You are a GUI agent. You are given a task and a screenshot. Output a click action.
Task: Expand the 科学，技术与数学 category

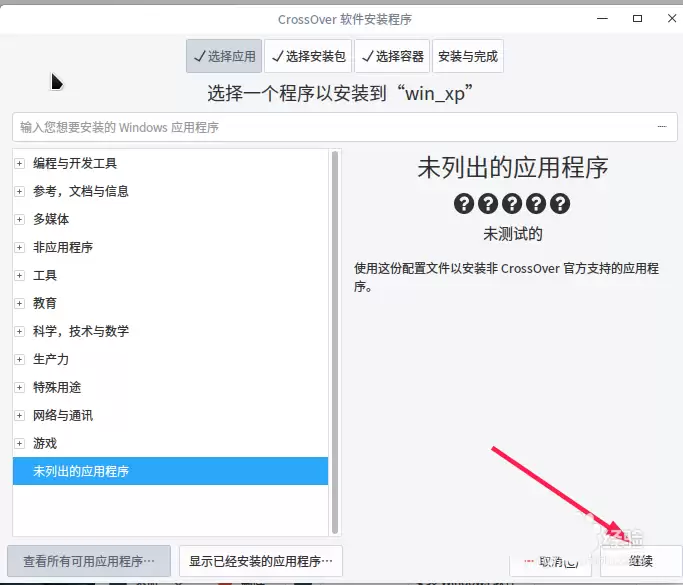tap(20, 331)
